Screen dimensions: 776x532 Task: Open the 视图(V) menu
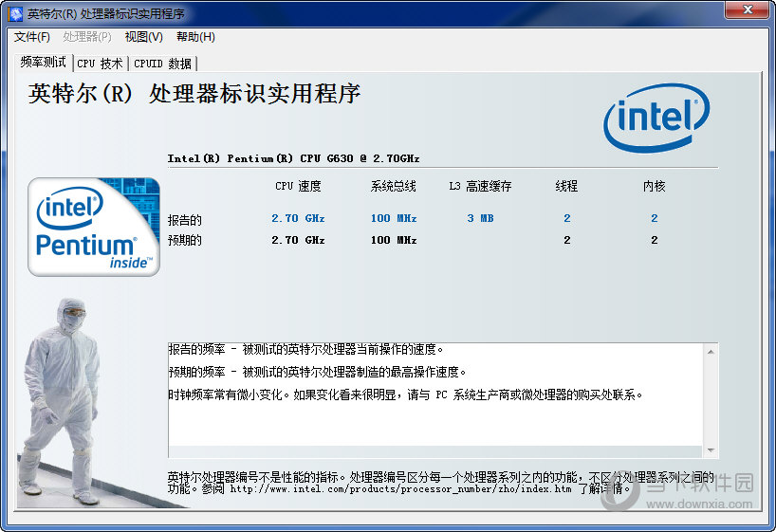143,37
